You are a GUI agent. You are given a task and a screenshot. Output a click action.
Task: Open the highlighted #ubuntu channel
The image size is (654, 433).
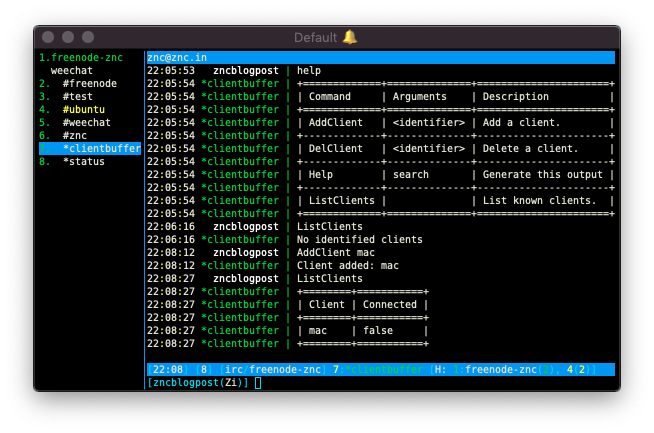72,109
